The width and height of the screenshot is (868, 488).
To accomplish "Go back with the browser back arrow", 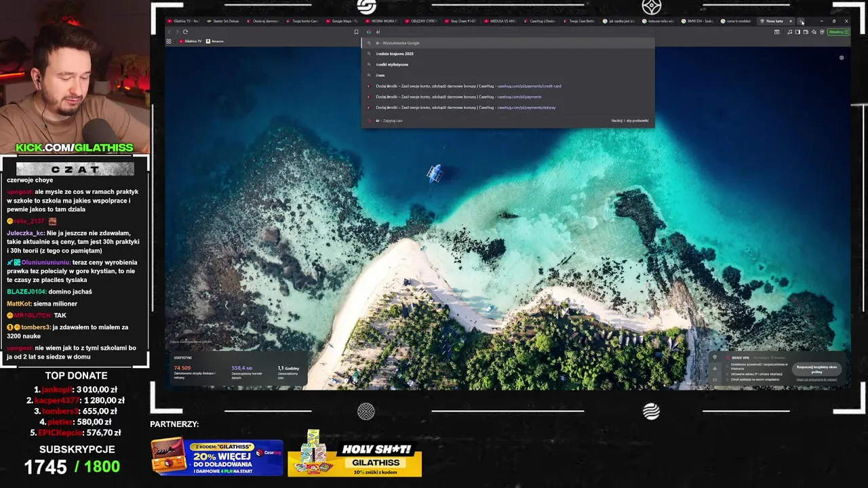I will coord(169,32).
